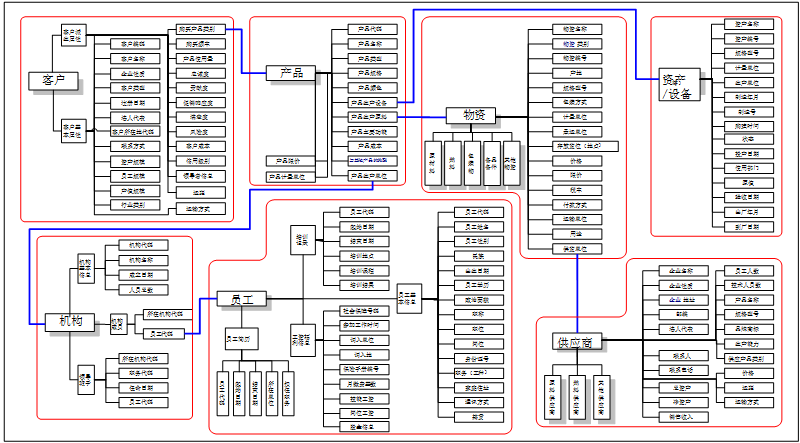Click the 客户类型 attribute box
Screen dimensions: 800x443
pyautogui.click(x=136, y=88)
